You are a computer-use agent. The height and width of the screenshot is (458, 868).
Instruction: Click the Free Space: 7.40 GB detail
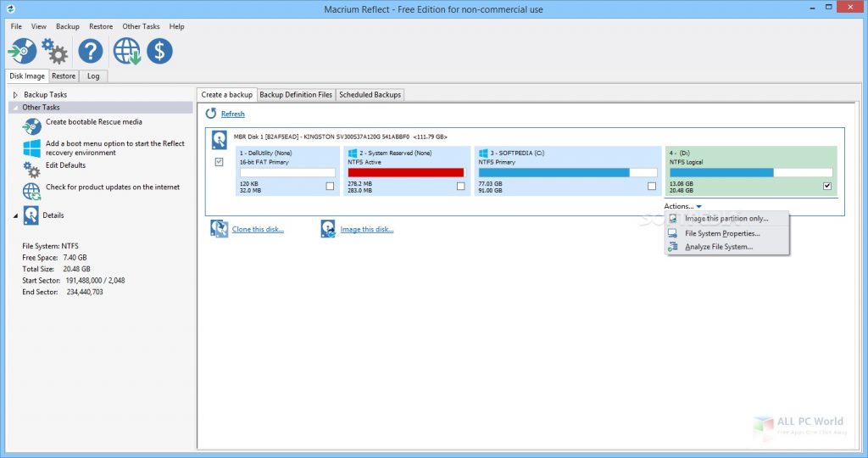pyautogui.click(x=54, y=258)
